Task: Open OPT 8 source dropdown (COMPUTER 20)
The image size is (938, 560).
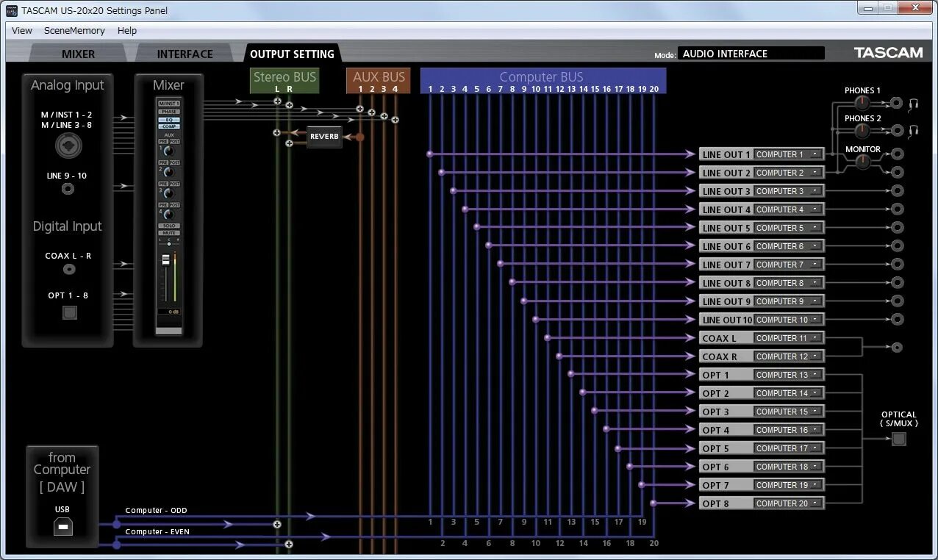Action: (789, 503)
